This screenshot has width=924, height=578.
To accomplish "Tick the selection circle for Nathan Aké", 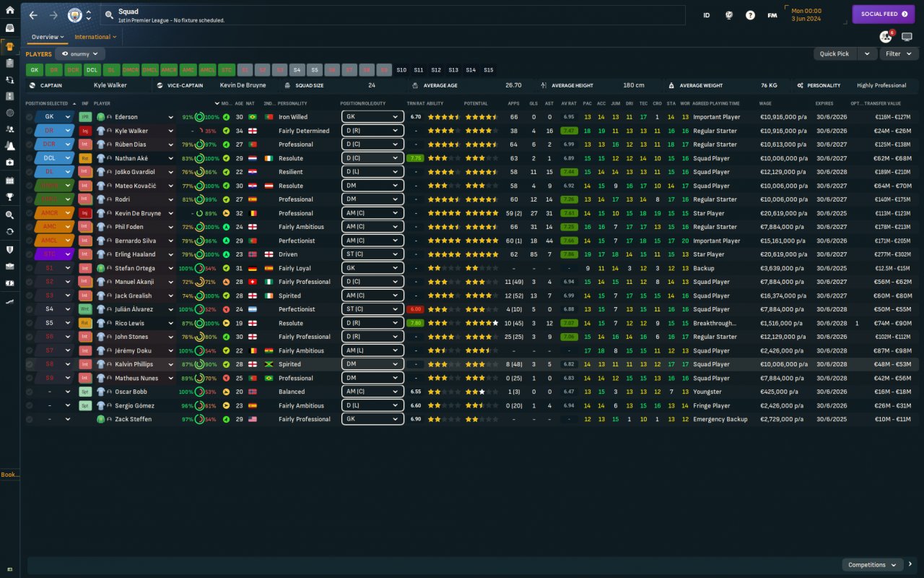I will [30, 158].
